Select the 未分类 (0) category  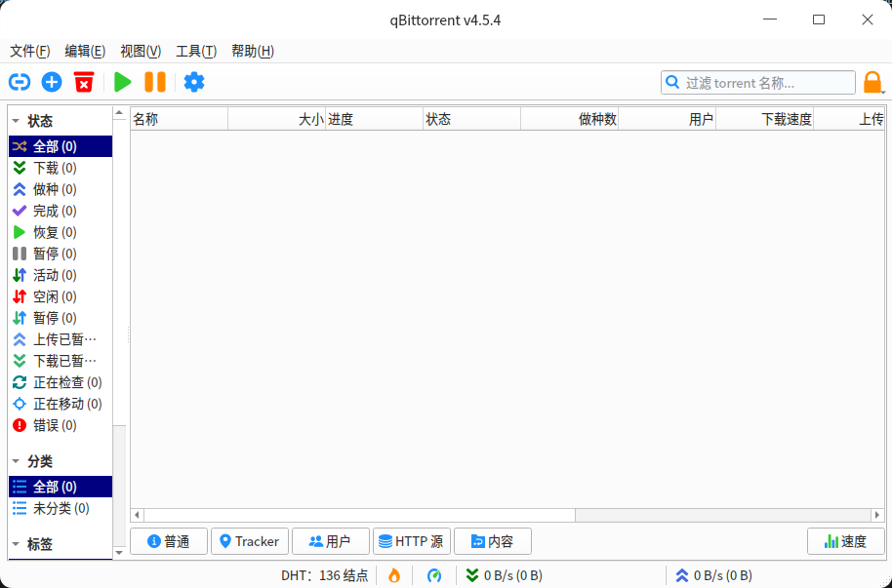[61, 508]
